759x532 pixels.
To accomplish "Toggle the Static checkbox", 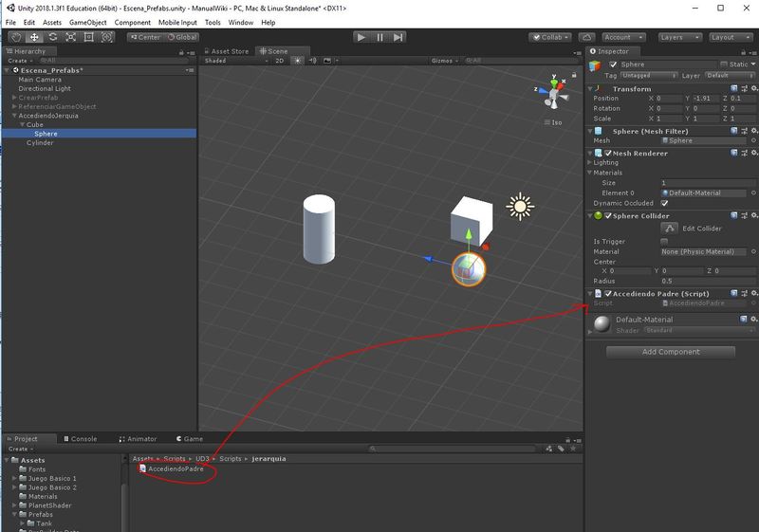I will coord(724,64).
